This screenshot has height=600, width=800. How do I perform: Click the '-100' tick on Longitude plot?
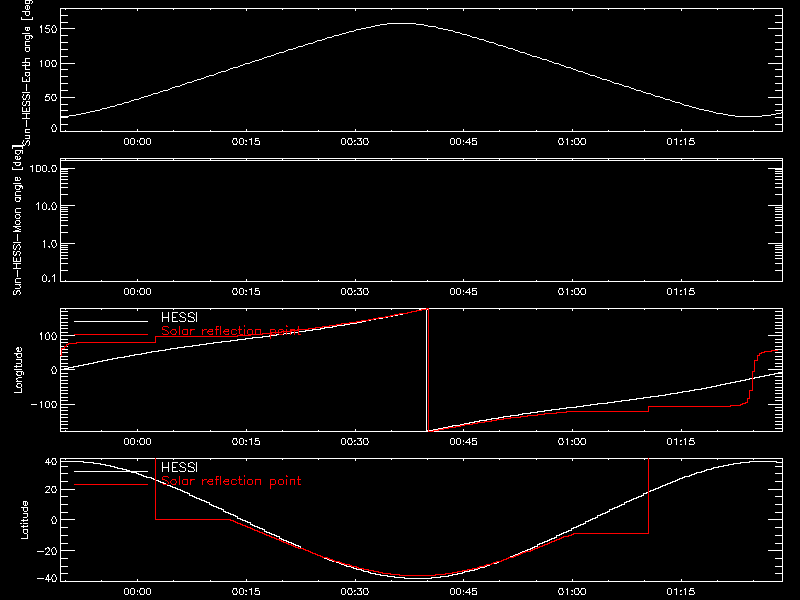[46, 404]
